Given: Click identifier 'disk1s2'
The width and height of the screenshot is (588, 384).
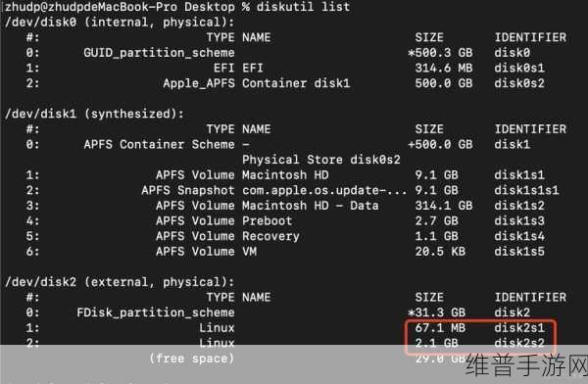Looking at the screenshot, I should point(519,206).
